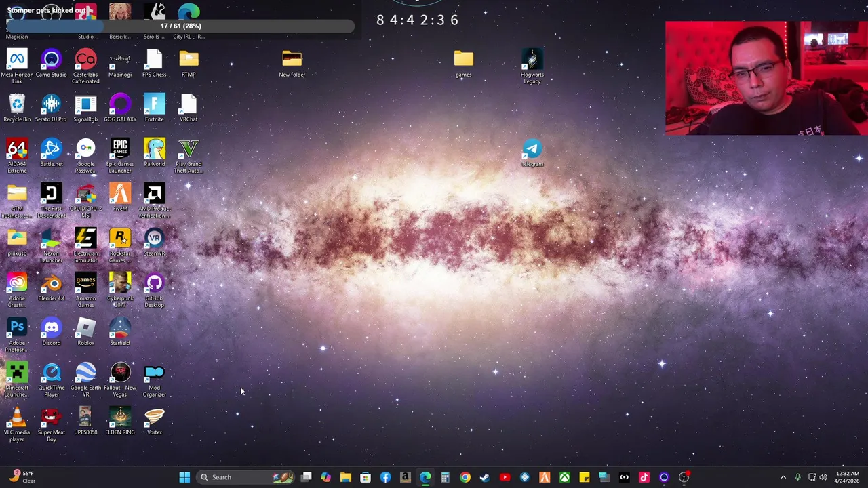868x488 pixels.
Task: Select Play Grand Theft Auto shortcut
Action: coord(189,156)
